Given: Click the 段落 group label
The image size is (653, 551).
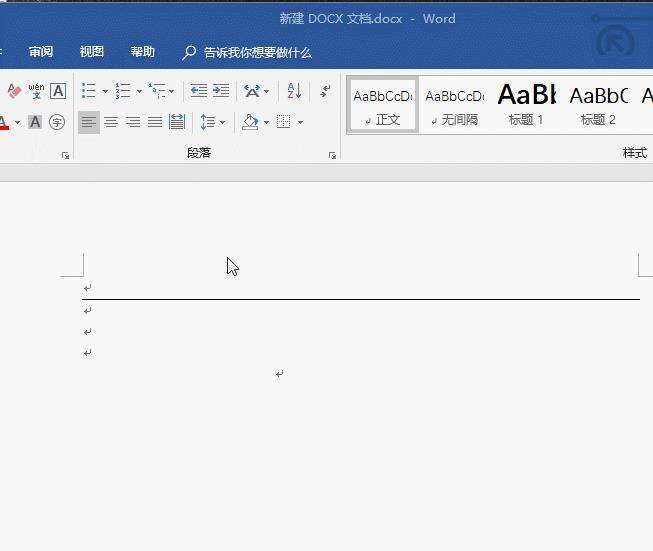Looking at the screenshot, I should (x=199, y=153).
